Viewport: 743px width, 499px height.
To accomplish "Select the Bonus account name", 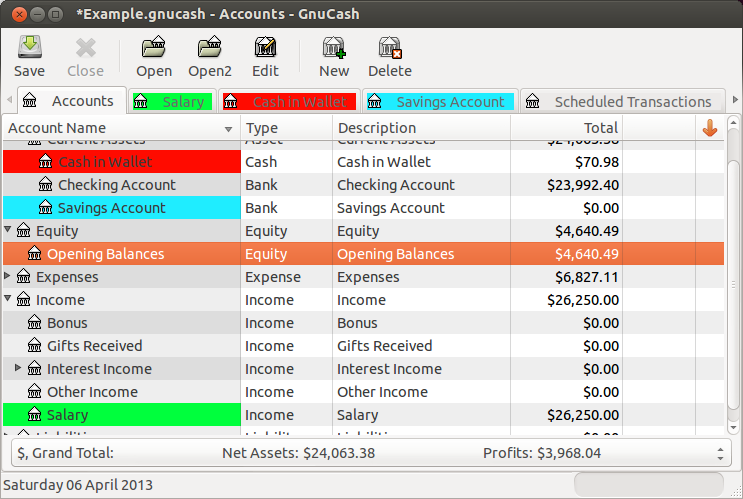I will click(67, 323).
